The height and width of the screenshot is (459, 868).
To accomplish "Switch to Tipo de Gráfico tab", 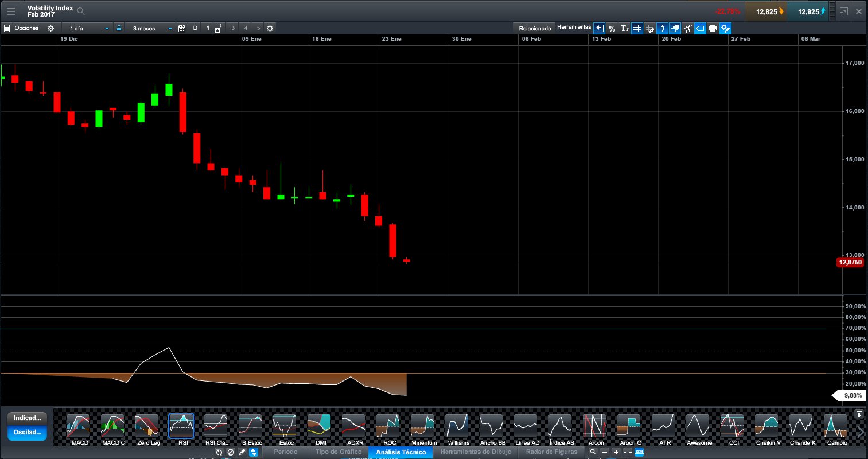I will click(x=338, y=452).
